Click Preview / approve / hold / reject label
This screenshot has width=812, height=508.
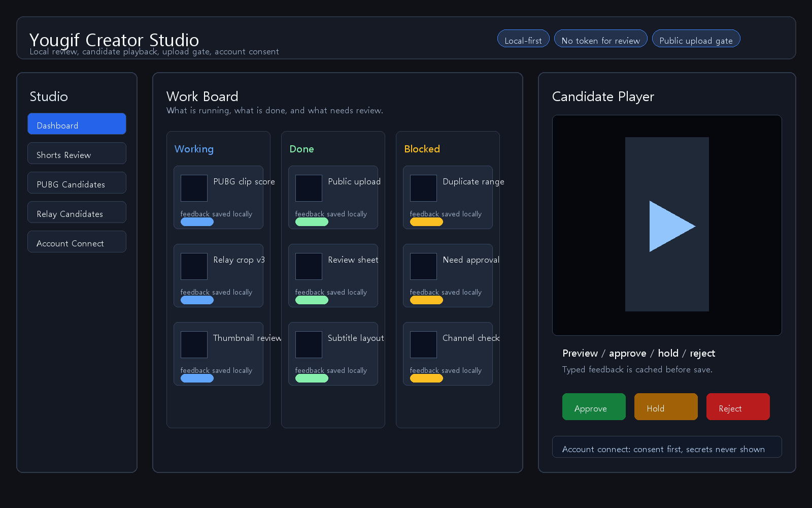tap(638, 353)
